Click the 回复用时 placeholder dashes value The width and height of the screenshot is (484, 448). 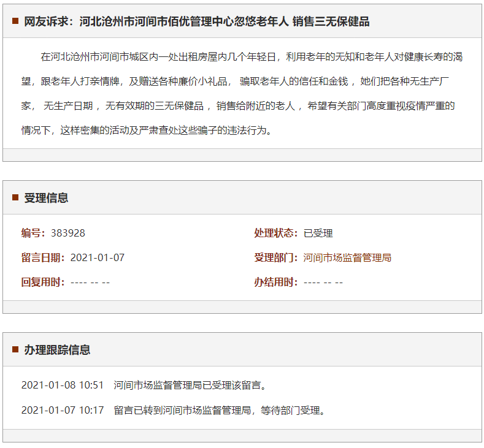click(90, 283)
